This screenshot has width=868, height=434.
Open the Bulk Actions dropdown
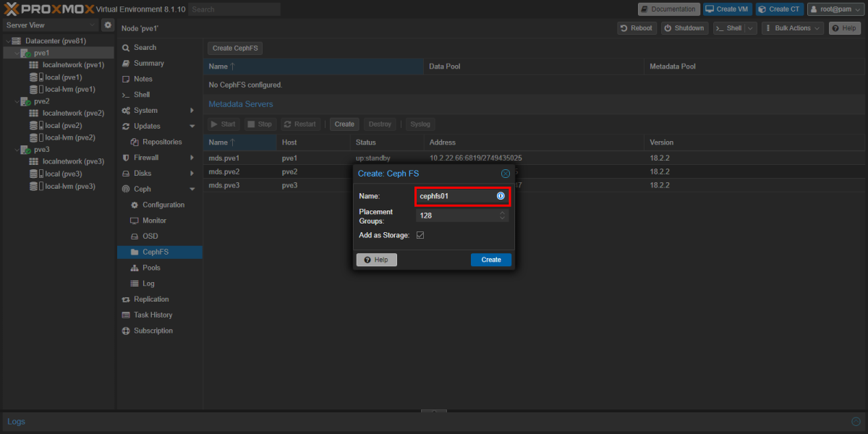[x=792, y=28]
